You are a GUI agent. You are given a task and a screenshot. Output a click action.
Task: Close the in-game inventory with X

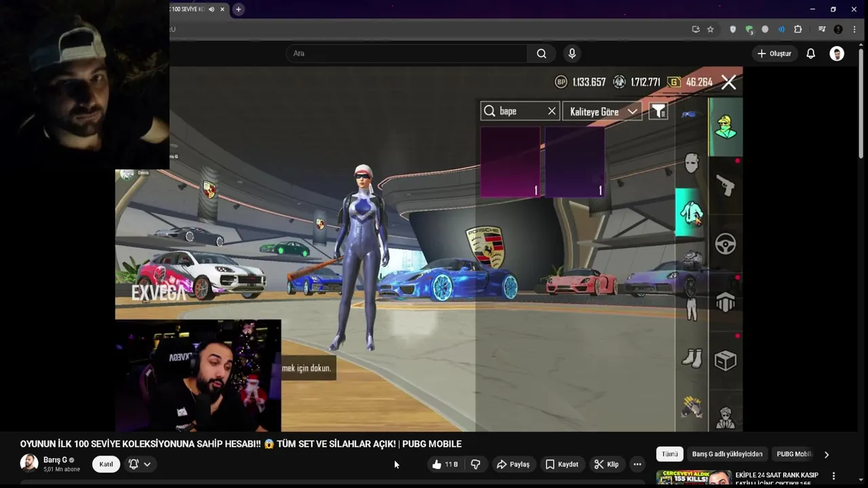(728, 82)
